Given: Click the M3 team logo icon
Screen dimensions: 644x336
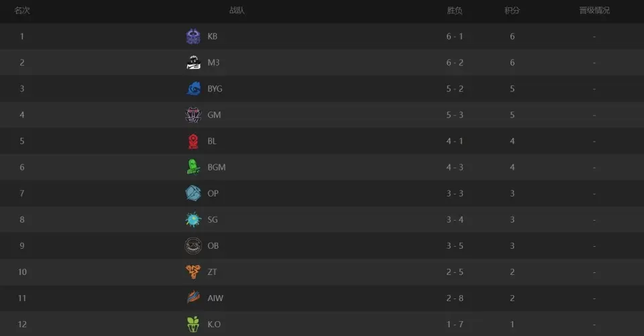Looking at the screenshot, I should pos(193,62).
